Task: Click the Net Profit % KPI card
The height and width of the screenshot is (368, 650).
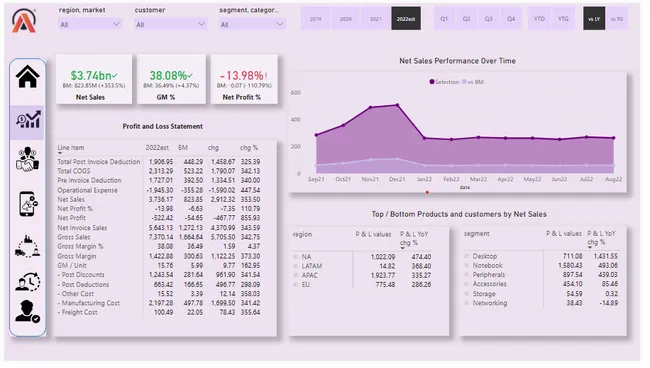Action: tap(244, 79)
